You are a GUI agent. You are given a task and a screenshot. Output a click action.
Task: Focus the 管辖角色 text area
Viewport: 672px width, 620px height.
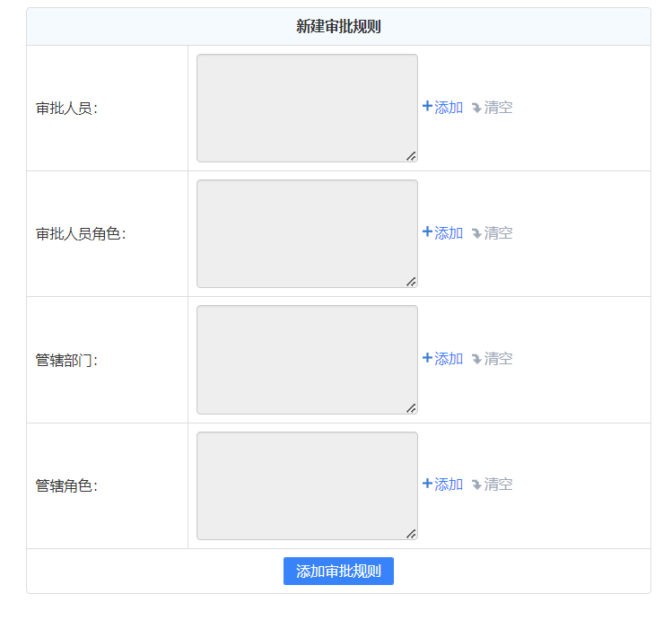pos(307,485)
